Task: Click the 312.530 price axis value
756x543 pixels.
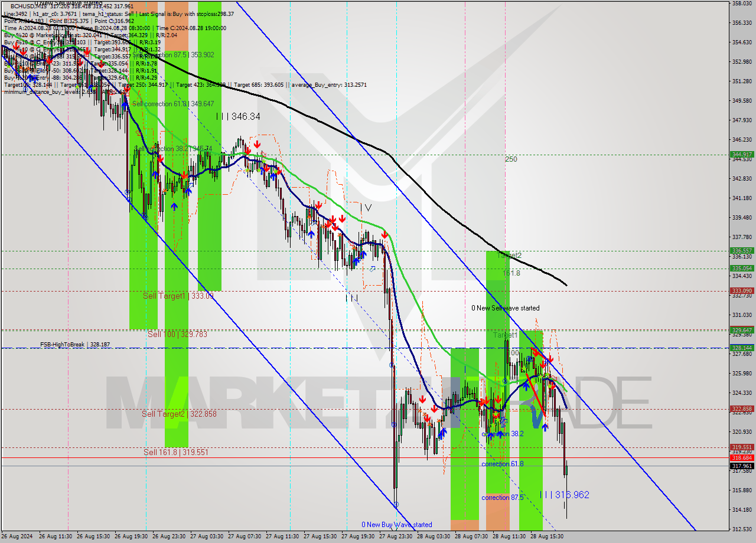Action: (x=742, y=529)
